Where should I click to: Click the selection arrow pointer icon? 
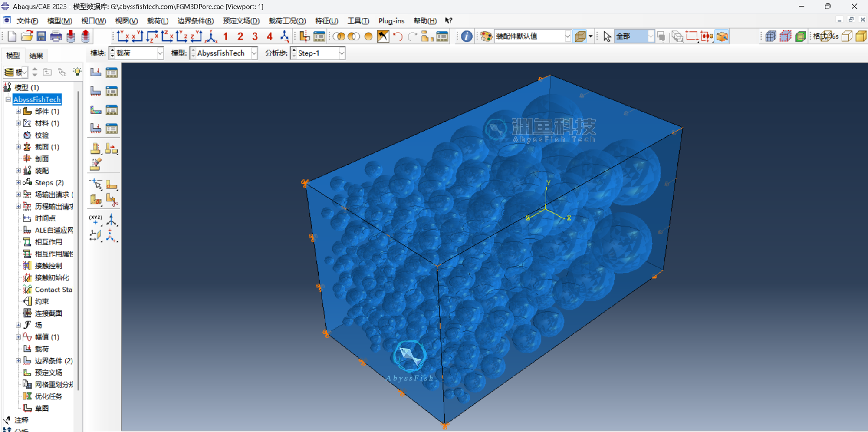[x=607, y=36]
